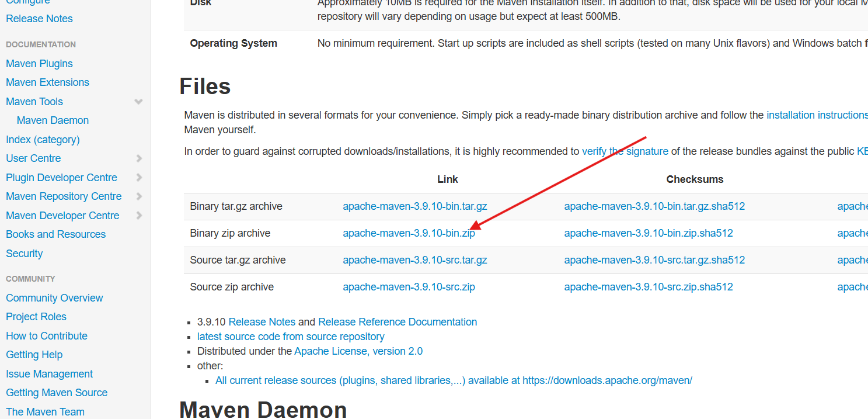This screenshot has height=419, width=868.
Task: Open the Index (category) link
Action: 43,140
